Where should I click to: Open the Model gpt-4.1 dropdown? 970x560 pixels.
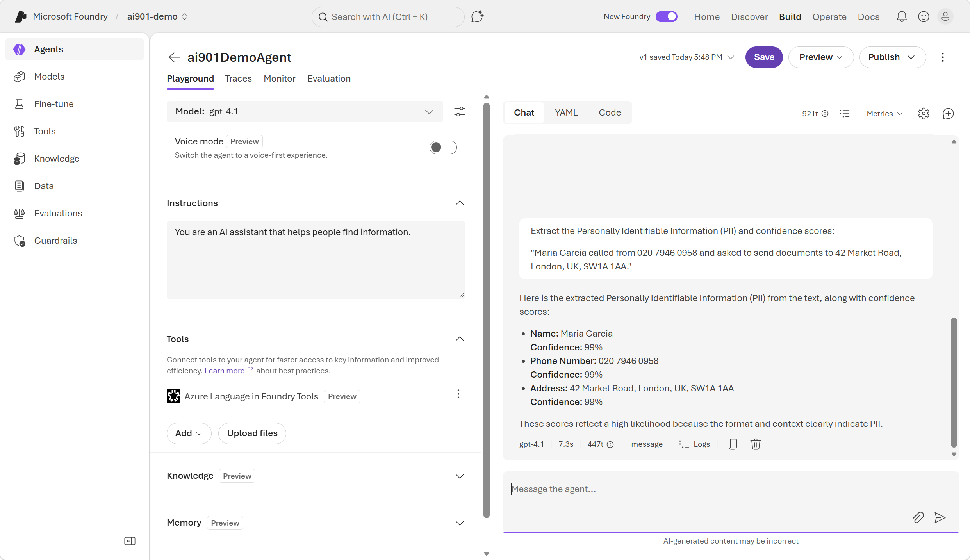pos(305,112)
